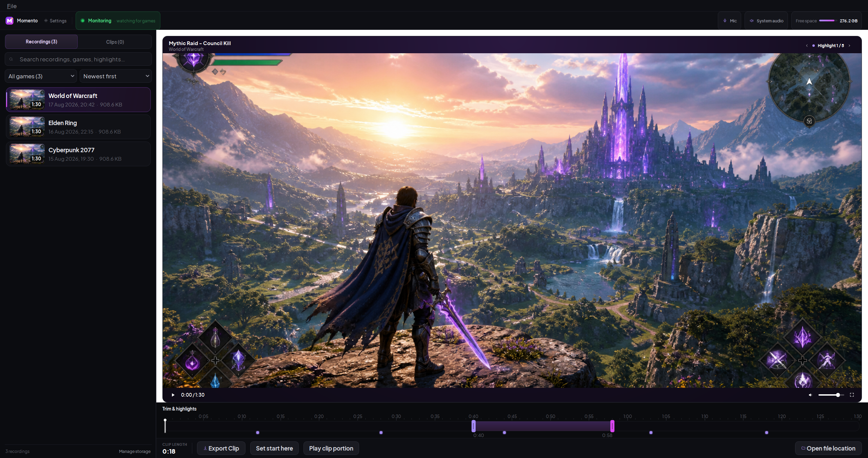Click the playhead at the timeline start

[165, 425]
